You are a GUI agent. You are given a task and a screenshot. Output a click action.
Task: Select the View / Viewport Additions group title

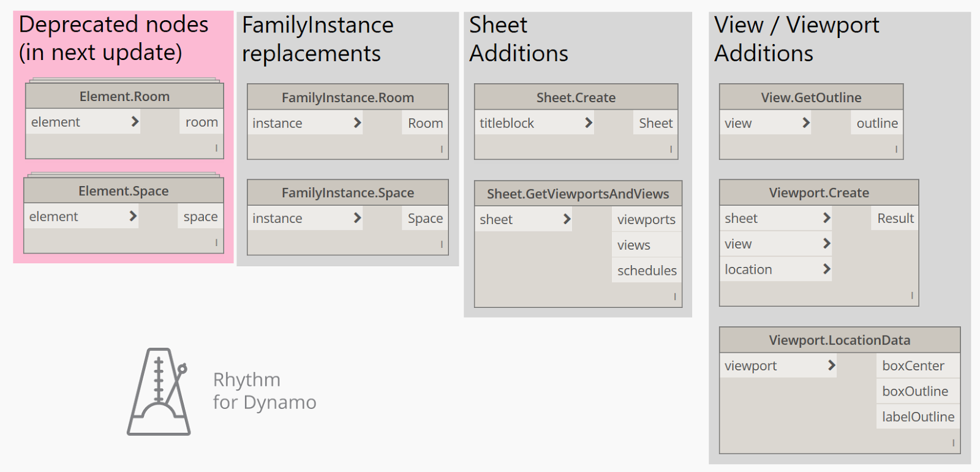coord(796,39)
